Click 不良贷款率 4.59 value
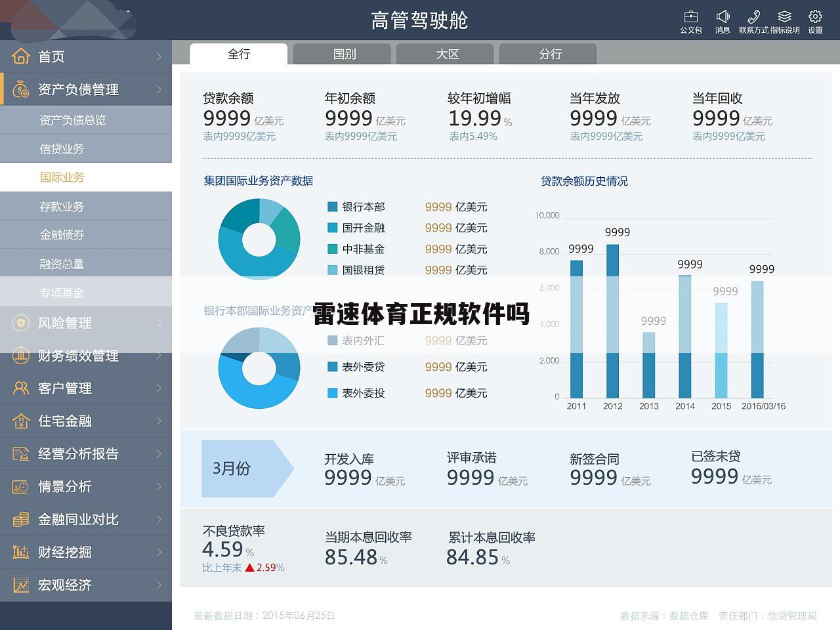840x630 pixels. point(223,549)
